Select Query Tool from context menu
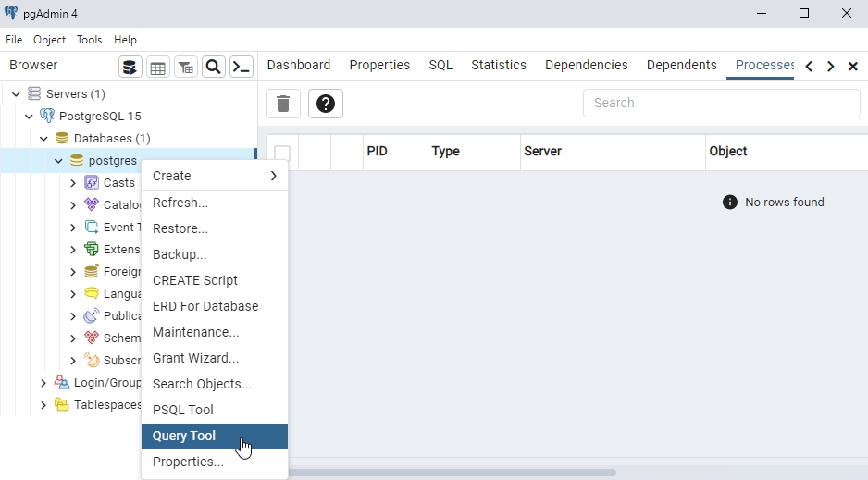 click(184, 436)
